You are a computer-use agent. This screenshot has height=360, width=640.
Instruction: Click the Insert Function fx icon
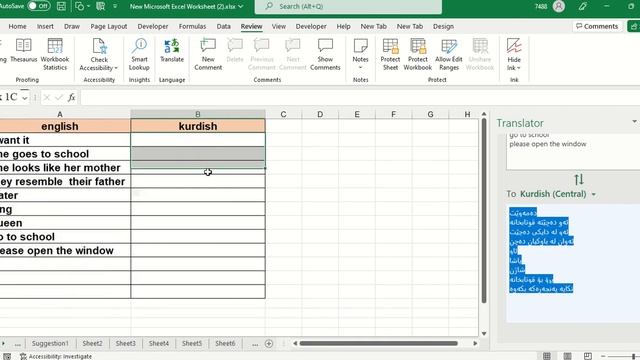click(x=71, y=97)
